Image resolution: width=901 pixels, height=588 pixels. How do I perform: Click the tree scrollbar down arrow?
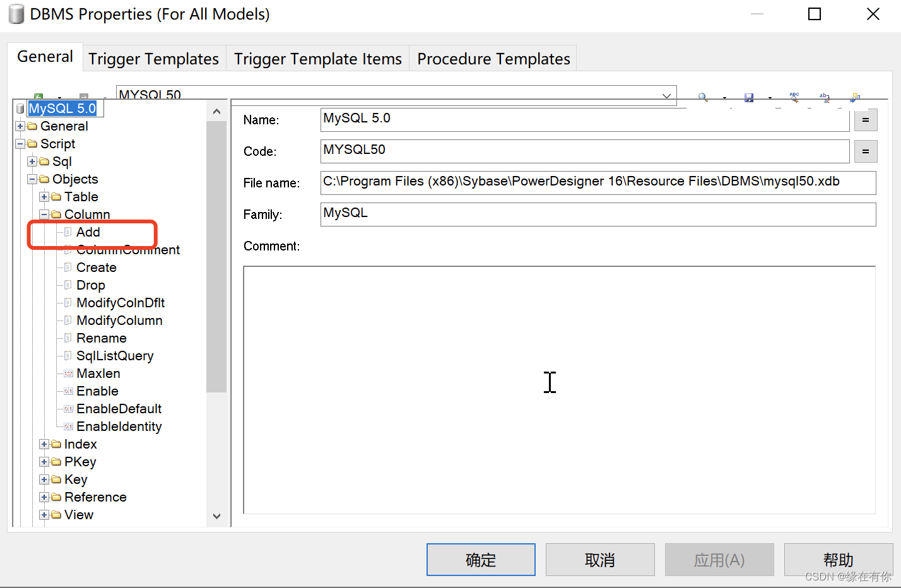click(216, 516)
